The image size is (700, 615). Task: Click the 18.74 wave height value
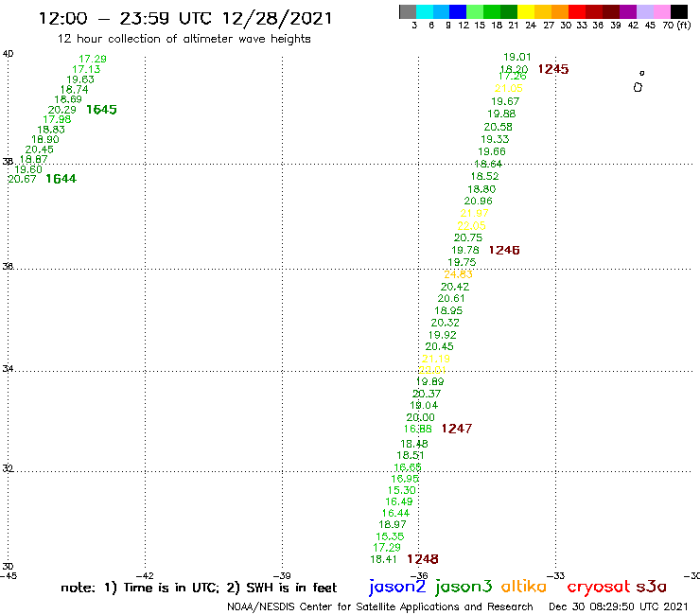point(75,89)
